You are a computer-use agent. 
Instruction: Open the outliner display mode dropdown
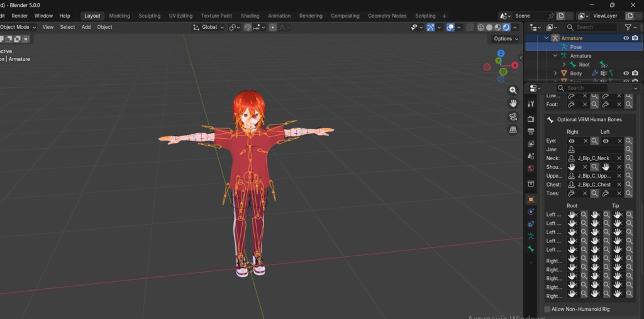pyautogui.click(x=553, y=27)
